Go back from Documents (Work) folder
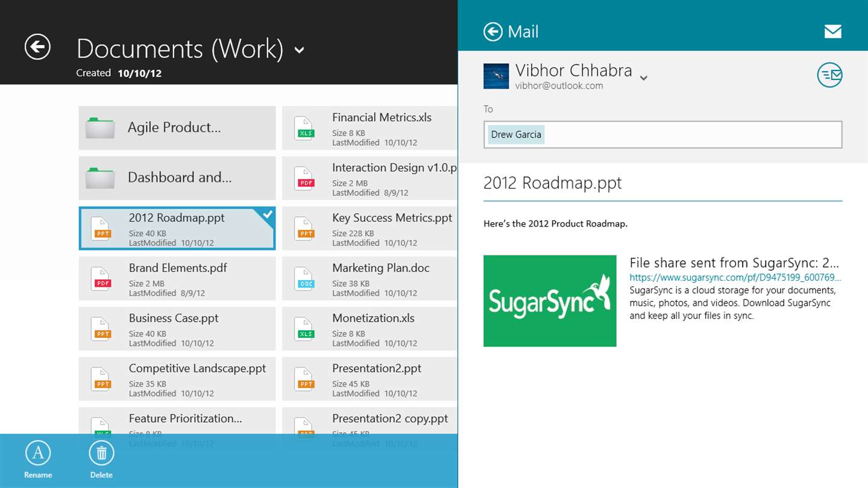This screenshot has height=488, width=868. pos(37,47)
